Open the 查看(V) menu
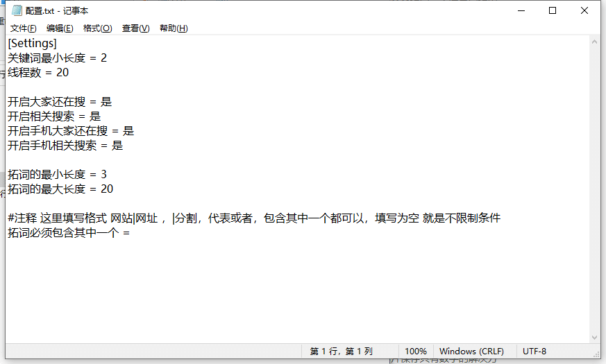 coord(135,28)
